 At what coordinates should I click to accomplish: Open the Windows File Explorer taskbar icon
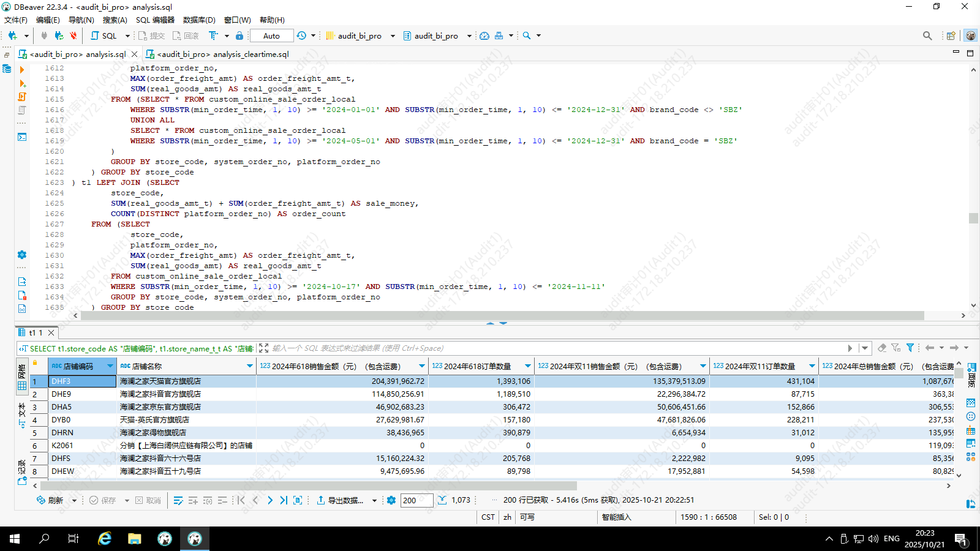(135, 539)
